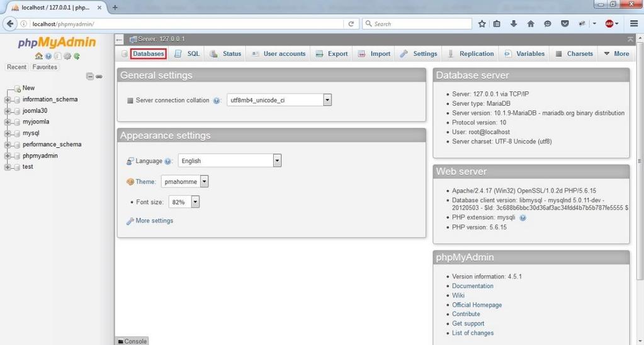
Task: Click the link/unlink main panel icon
Action: click(99, 76)
